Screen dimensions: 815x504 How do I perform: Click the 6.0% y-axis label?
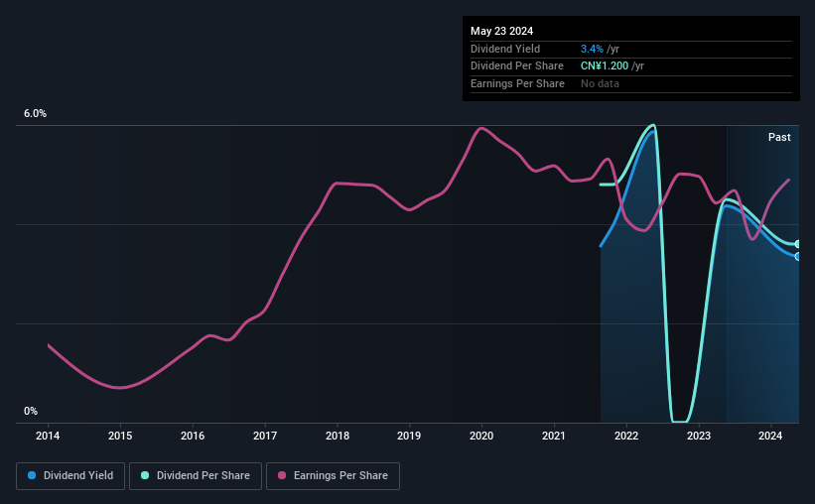(35, 114)
